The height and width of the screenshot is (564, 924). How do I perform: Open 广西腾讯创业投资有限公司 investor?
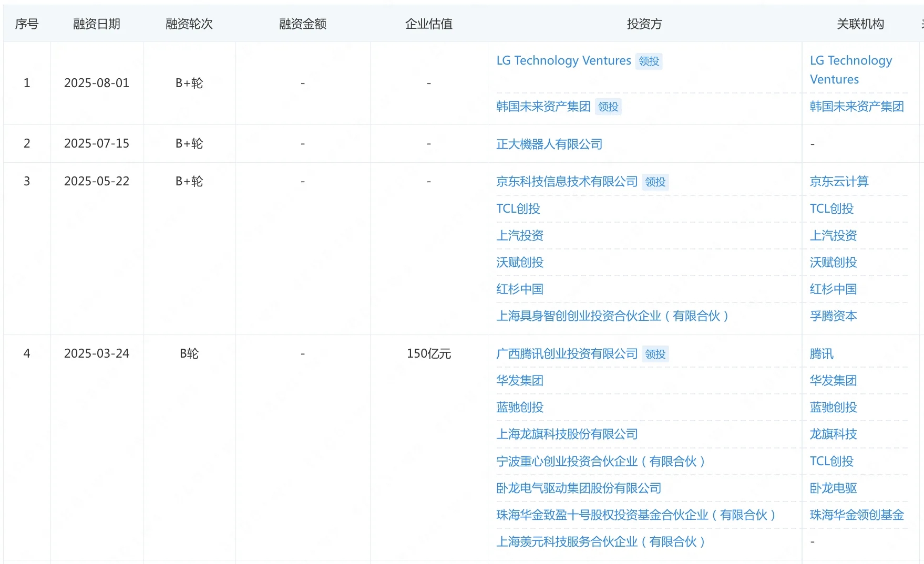point(567,354)
